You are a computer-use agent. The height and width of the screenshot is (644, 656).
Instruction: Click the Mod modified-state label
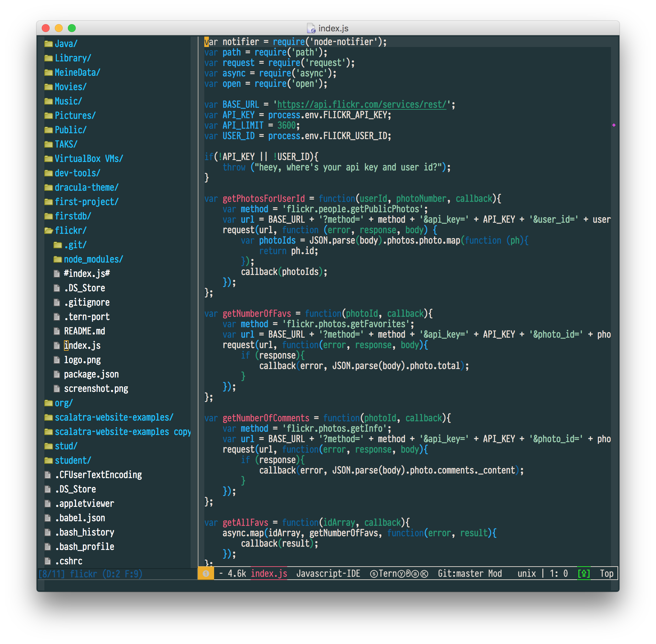(x=495, y=574)
